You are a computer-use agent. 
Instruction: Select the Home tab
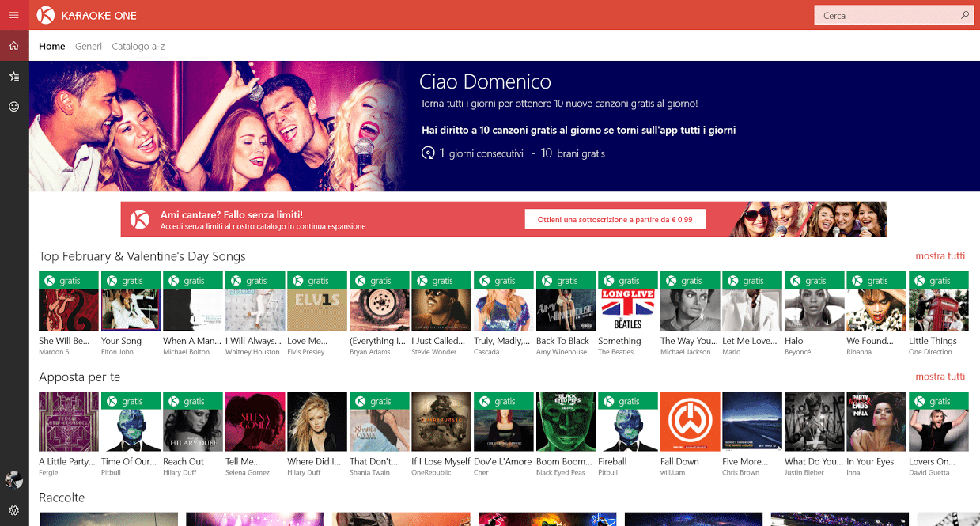coord(52,46)
